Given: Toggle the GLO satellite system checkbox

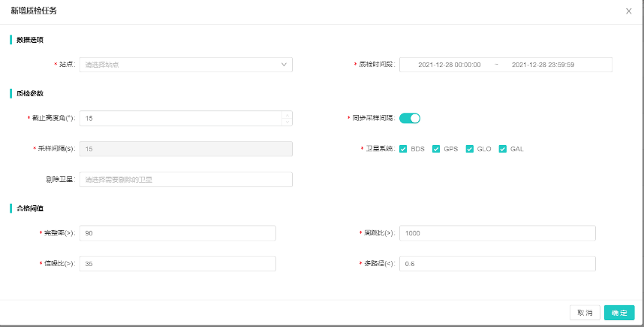Looking at the screenshot, I should 470,149.
